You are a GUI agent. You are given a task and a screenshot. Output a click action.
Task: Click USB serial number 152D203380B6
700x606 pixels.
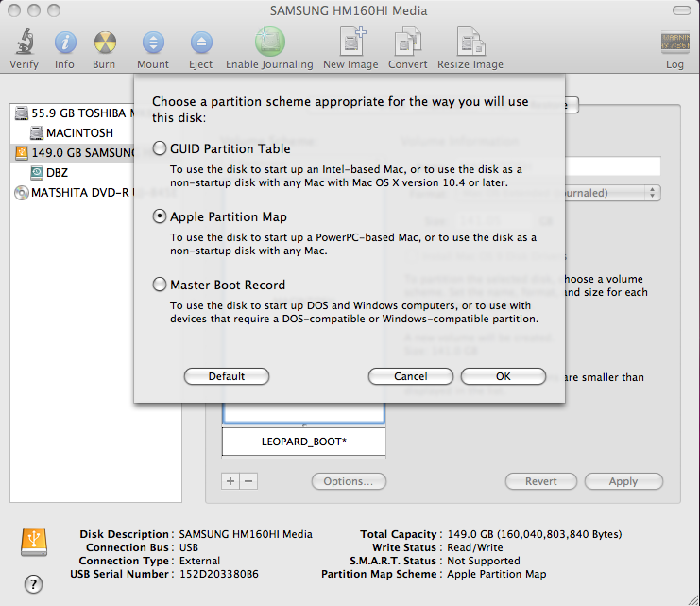[x=219, y=574]
